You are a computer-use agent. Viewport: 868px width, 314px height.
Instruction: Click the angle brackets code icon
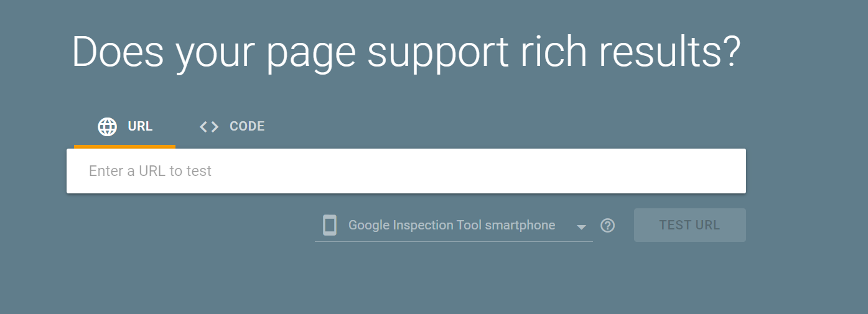[x=209, y=127]
